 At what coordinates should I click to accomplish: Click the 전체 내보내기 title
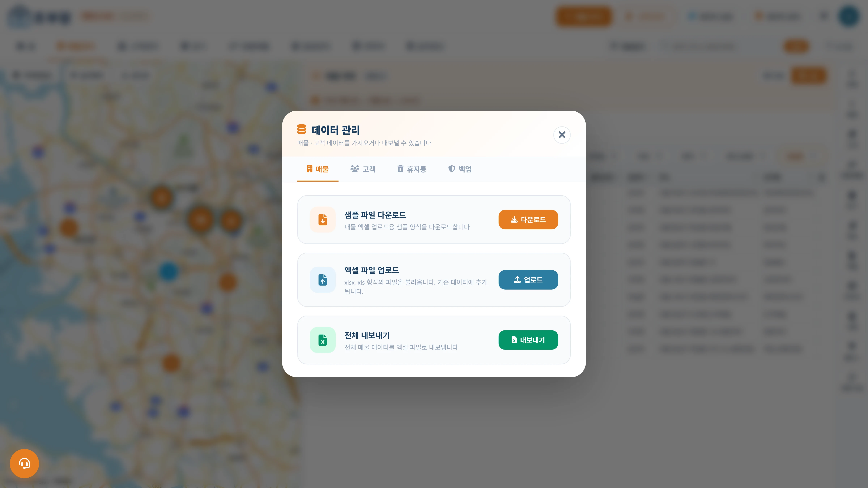point(367,335)
